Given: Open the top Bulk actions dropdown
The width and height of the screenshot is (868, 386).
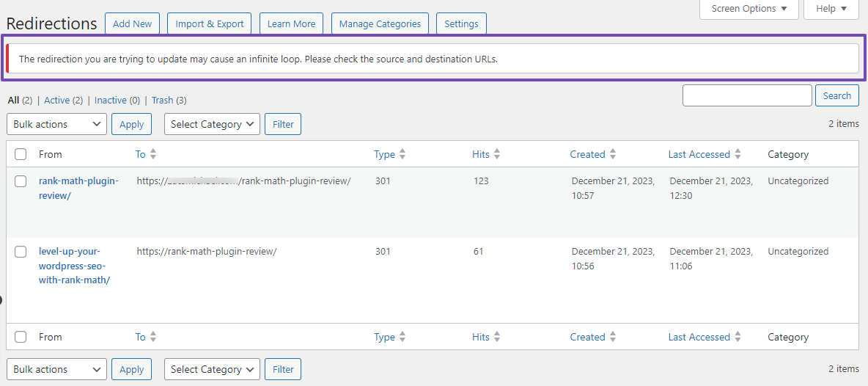Looking at the screenshot, I should (57, 124).
